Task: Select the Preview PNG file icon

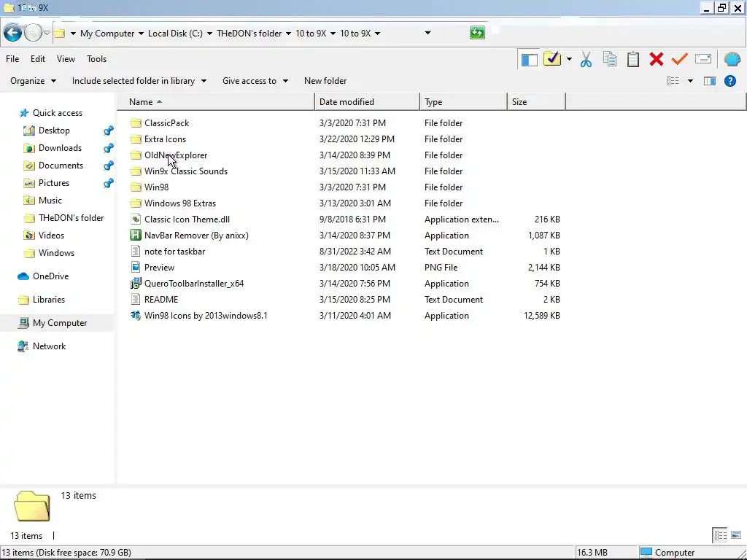Action: [136, 267]
